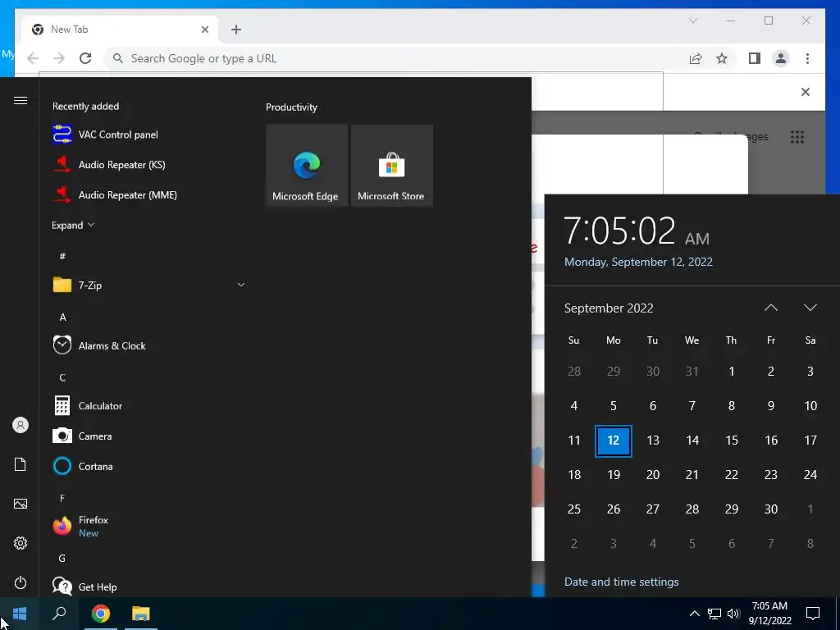Click Chrome's reload button
This screenshot has height=630, width=840.
(x=85, y=58)
